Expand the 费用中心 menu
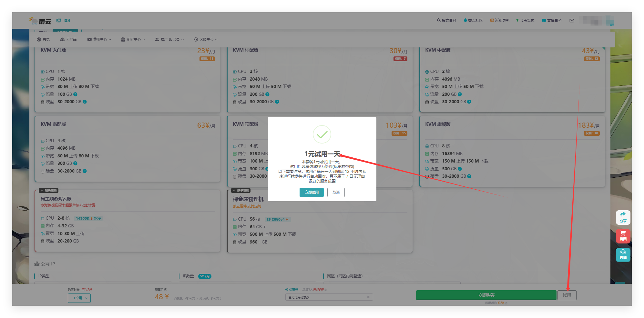Viewport: 644px width, 318px height. pyautogui.click(x=99, y=39)
